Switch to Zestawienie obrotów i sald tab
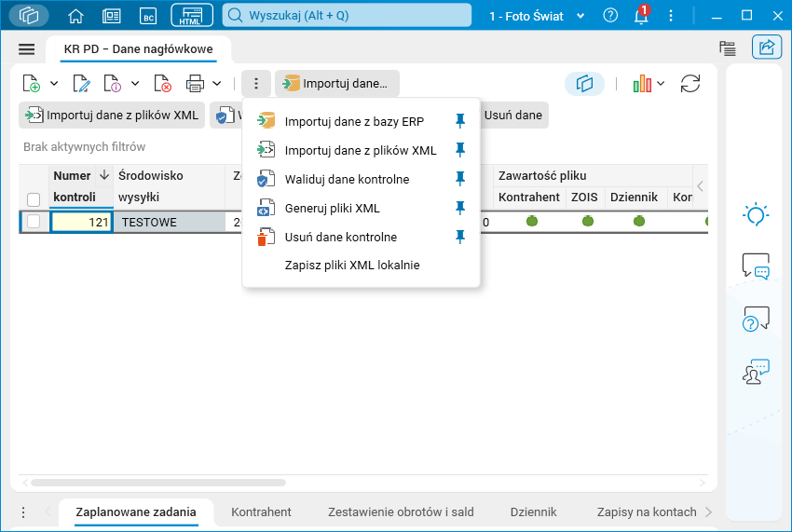The height and width of the screenshot is (532, 792). click(x=401, y=512)
